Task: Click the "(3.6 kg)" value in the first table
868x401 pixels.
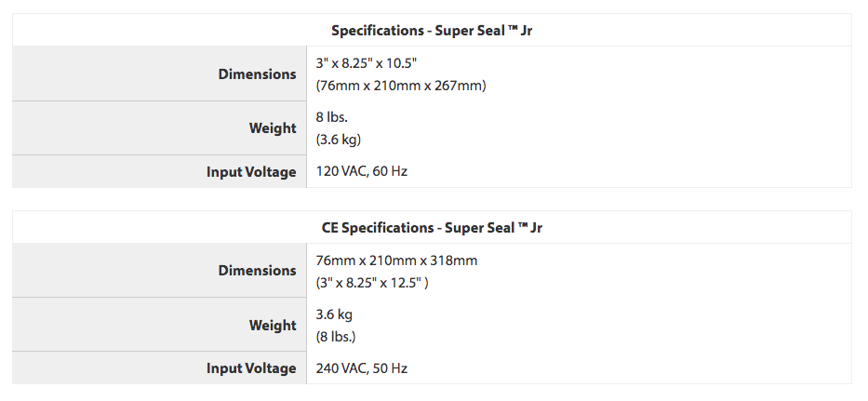Action: point(339,140)
